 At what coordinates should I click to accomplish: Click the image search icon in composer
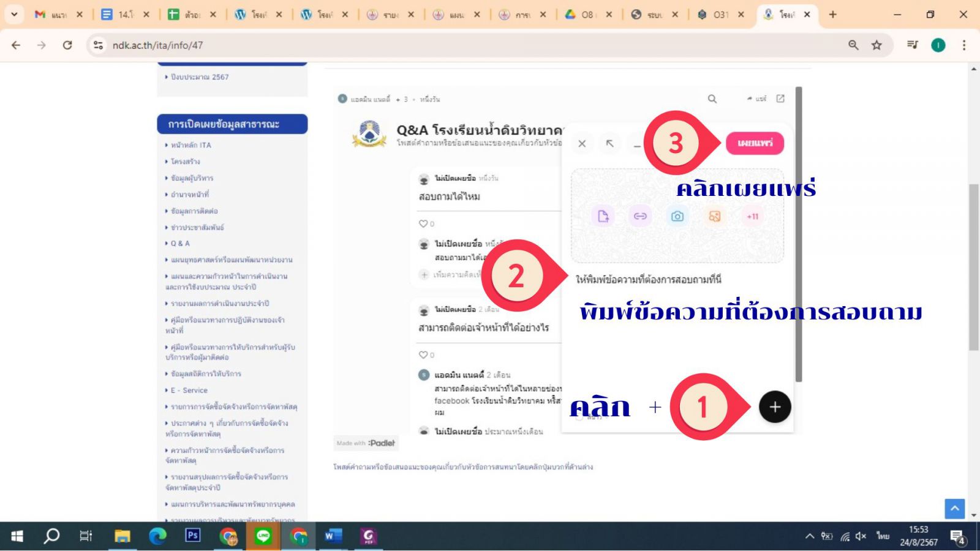click(x=714, y=216)
